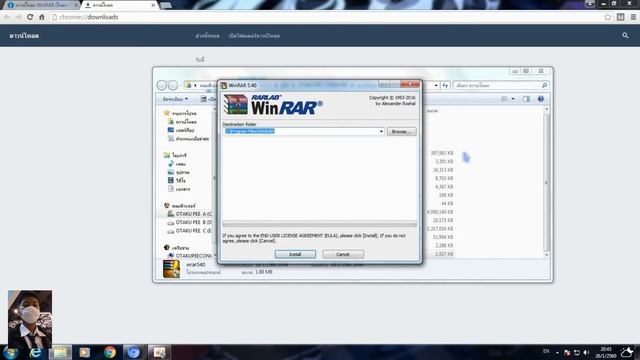This screenshot has height=360, width=640.
Task: Click the Explorer search box
Action: [500, 85]
